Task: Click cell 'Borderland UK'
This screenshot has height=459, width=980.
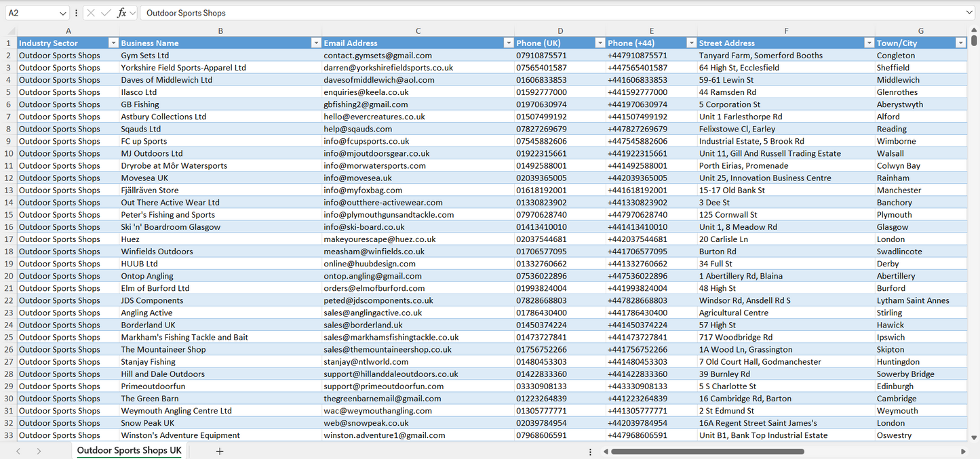Action: [220, 325]
